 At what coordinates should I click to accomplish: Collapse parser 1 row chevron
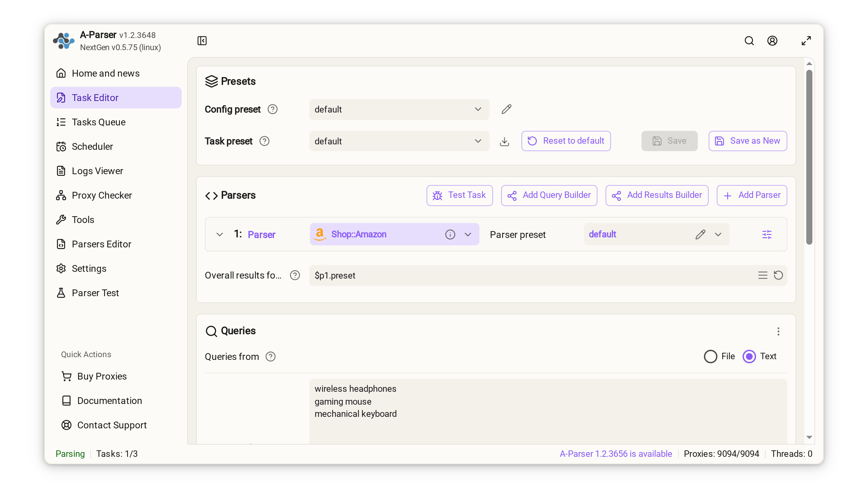(220, 234)
